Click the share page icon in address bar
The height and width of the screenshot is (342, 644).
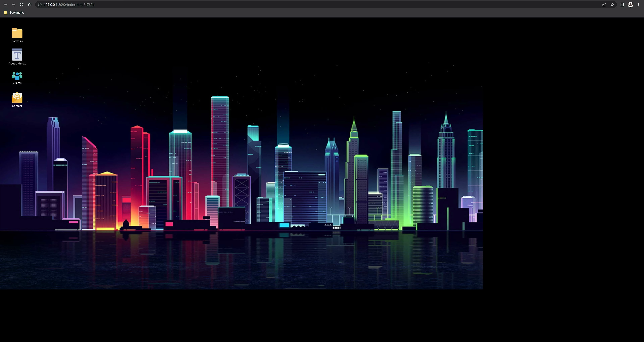point(604,5)
